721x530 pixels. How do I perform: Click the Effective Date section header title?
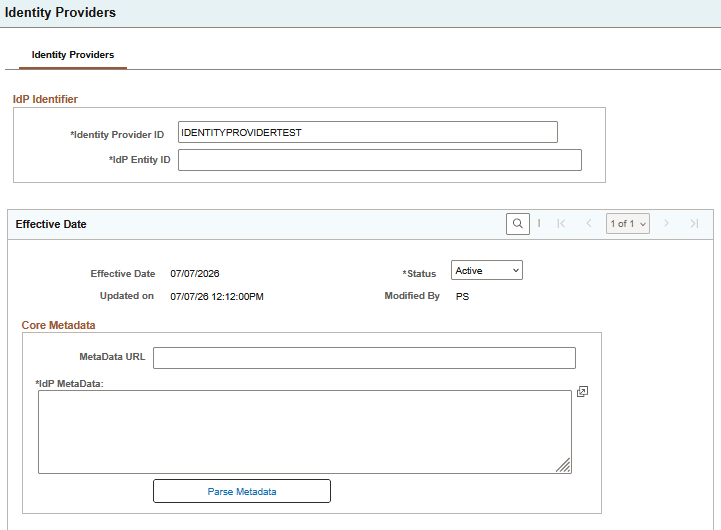(x=51, y=224)
